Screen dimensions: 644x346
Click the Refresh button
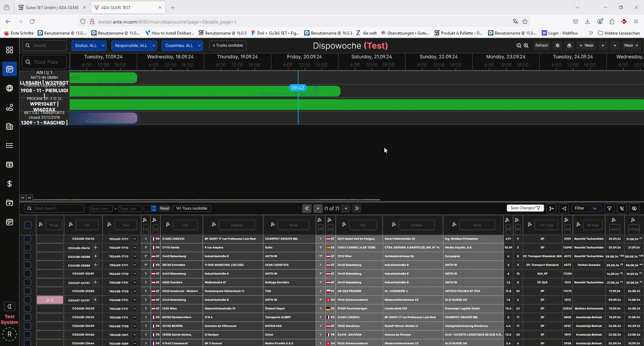(x=542, y=46)
